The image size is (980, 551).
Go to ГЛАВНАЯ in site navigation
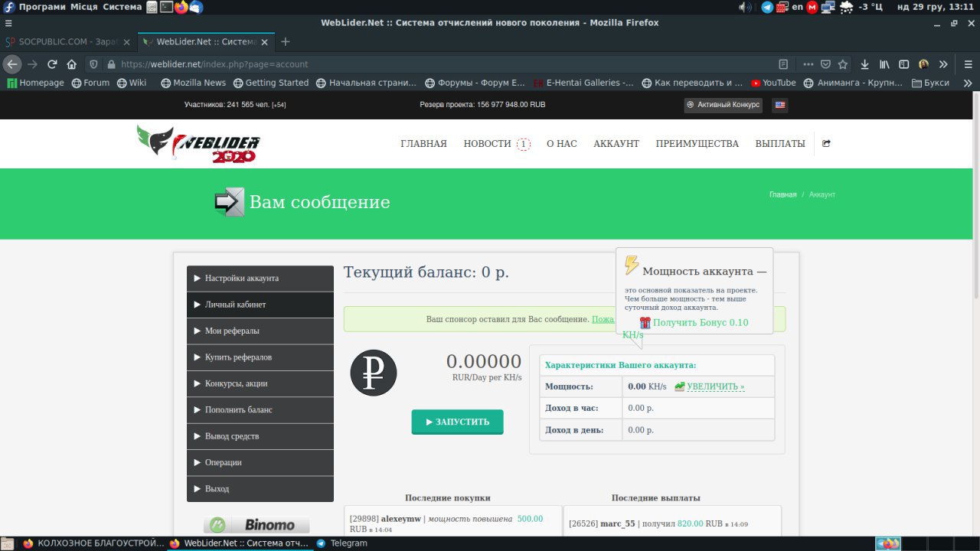point(423,144)
